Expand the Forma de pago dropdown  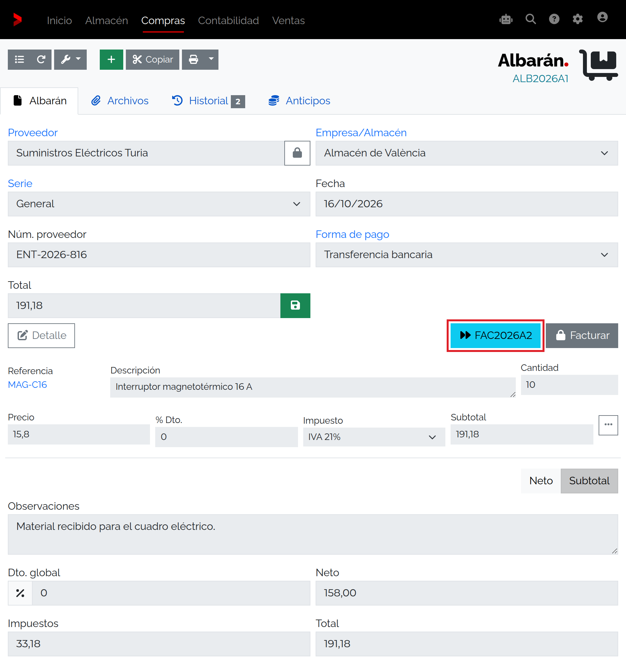tap(466, 255)
